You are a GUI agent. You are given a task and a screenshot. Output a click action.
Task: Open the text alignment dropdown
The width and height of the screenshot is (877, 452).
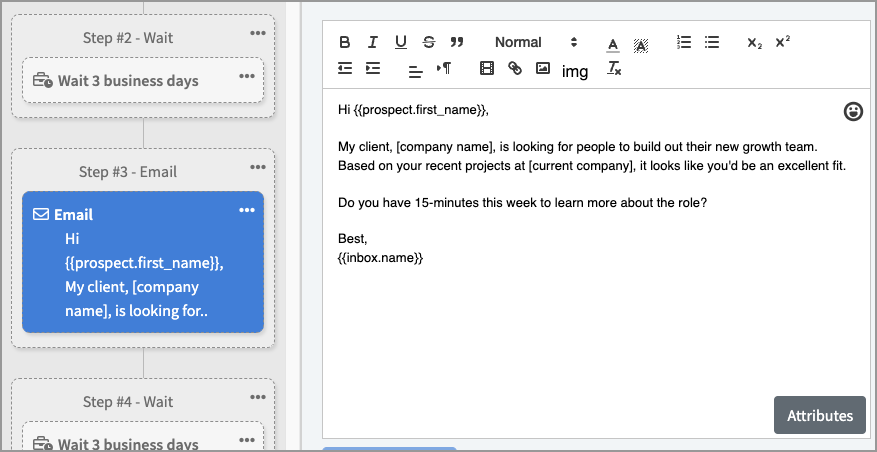tap(416, 70)
